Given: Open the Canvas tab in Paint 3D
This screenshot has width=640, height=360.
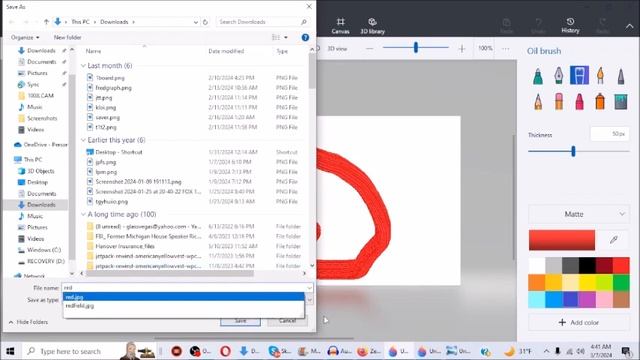Looking at the screenshot, I should [340, 26].
